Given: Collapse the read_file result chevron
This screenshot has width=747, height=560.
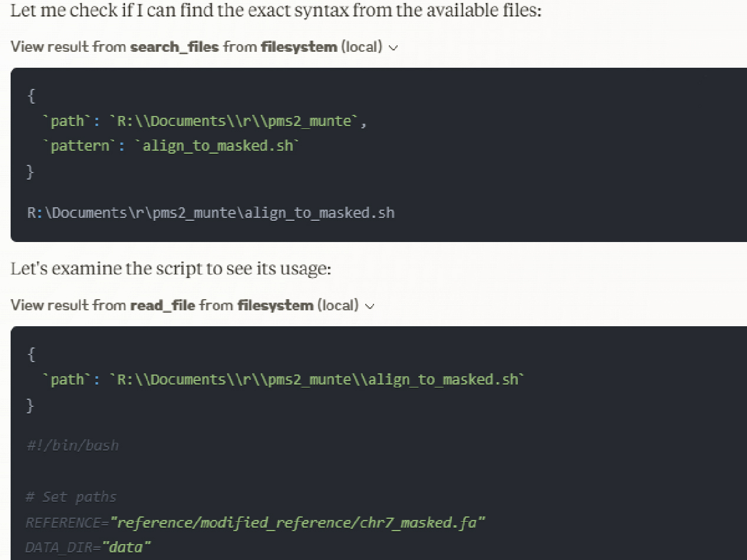Looking at the screenshot, I should [x=370, y=306].
